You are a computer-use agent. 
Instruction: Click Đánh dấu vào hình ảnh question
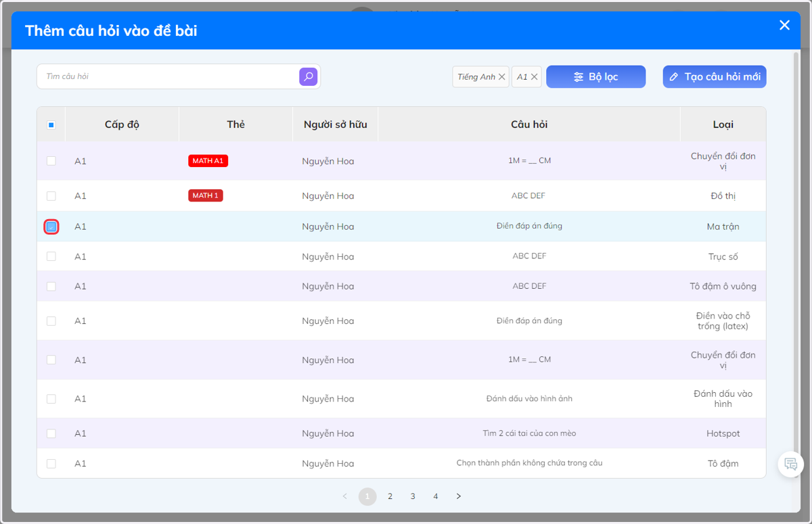[x=529, y=399]
